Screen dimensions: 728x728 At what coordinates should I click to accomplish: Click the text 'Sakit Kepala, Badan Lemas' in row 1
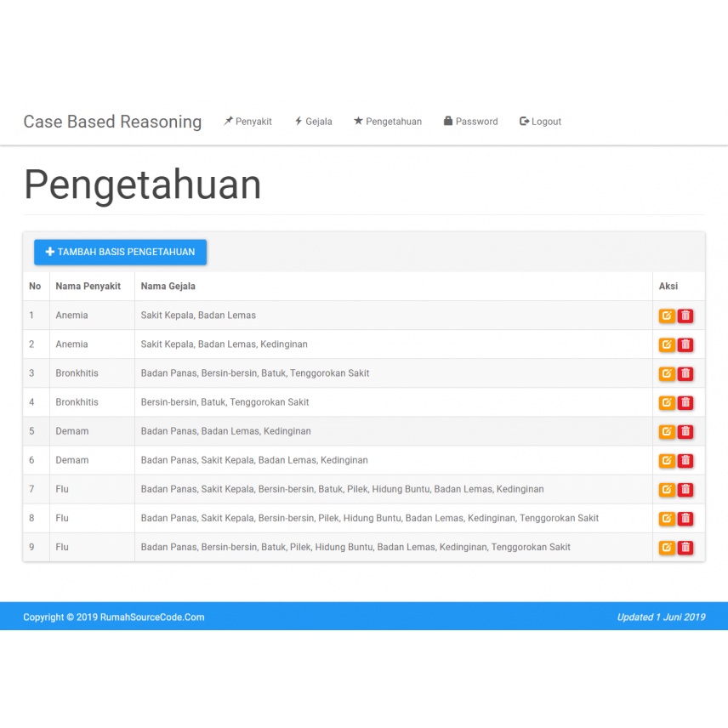click(198, 316)
